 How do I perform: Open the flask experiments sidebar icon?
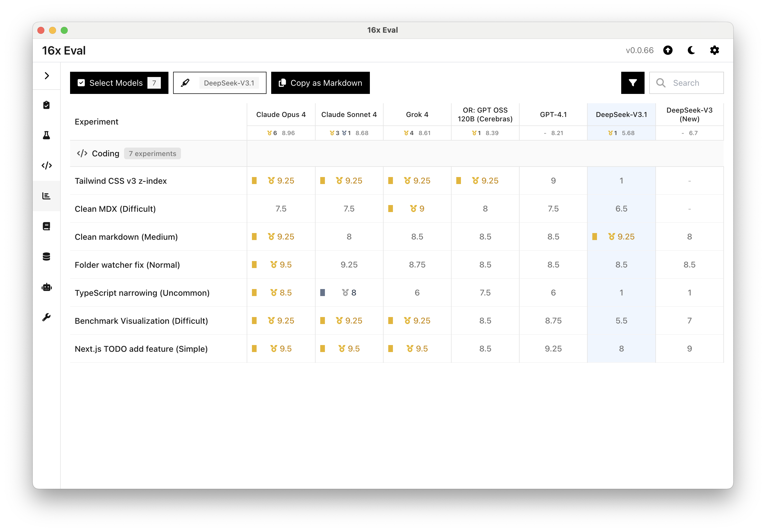(46, 135)
